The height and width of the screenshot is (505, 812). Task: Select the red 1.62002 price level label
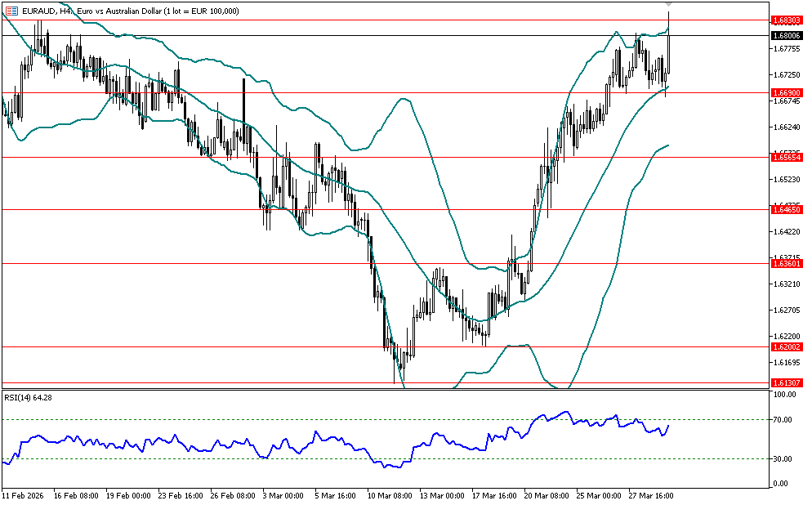786,346
